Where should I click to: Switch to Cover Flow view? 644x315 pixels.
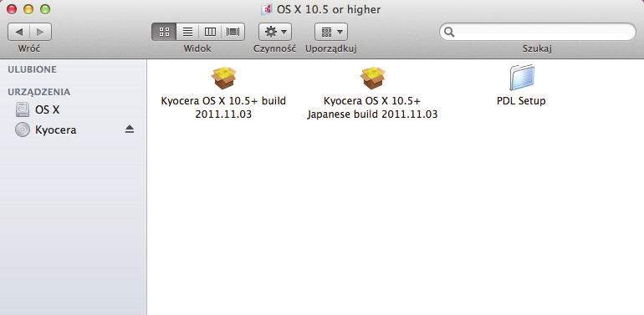(x=233, y=32)
